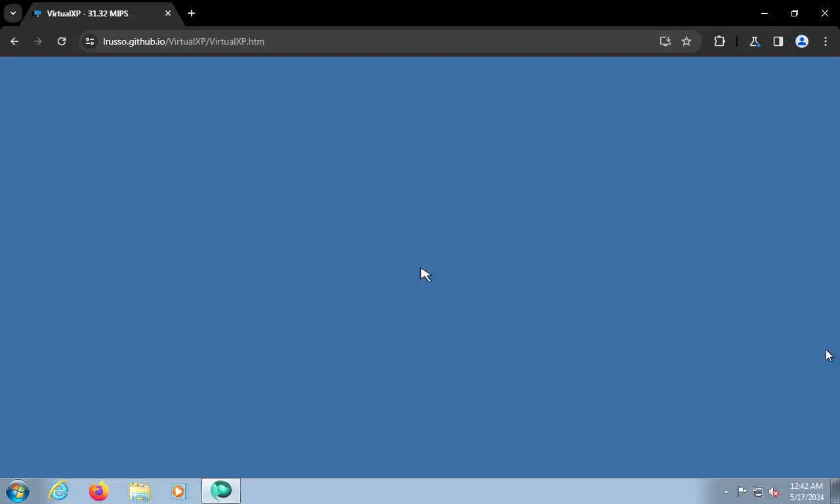Viewport: 840px width, 504px height.
Task: Toggle the browser side panel
Action: tap(778, 41)
